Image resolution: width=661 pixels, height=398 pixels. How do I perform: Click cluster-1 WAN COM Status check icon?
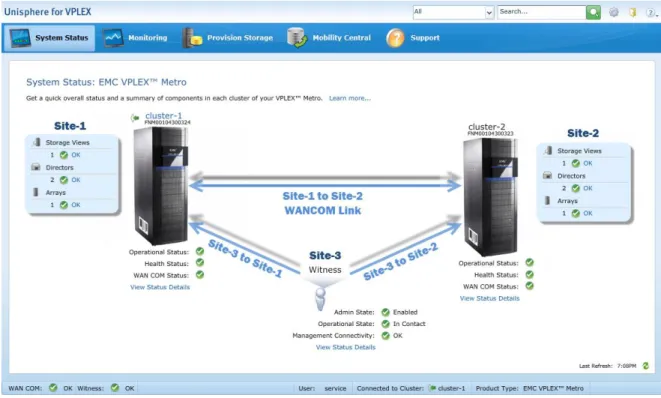coord(200,274)
